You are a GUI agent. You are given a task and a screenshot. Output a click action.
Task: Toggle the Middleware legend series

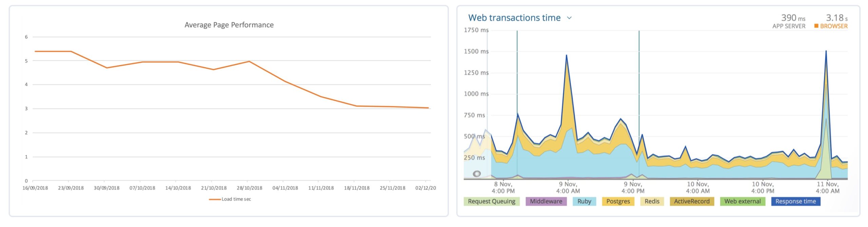click(546, 201)
